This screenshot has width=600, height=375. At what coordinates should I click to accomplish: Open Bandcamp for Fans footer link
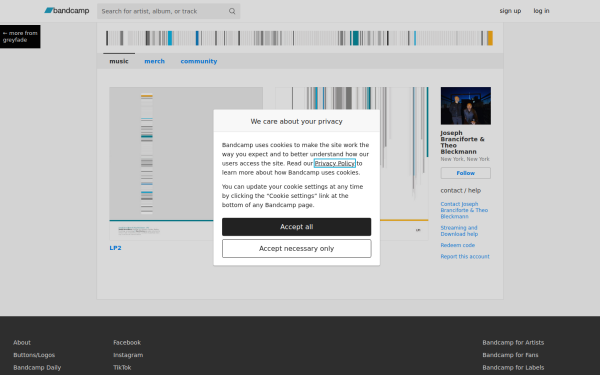point(510,355)
